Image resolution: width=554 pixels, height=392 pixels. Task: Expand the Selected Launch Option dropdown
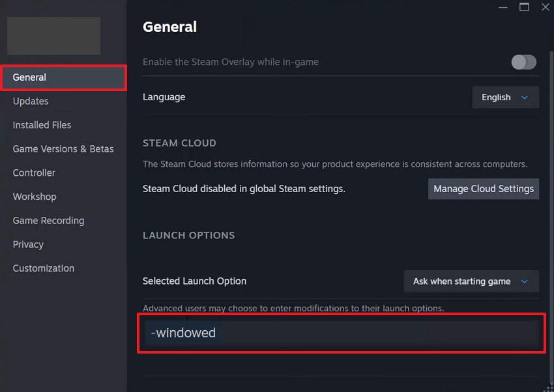point(471,281)
